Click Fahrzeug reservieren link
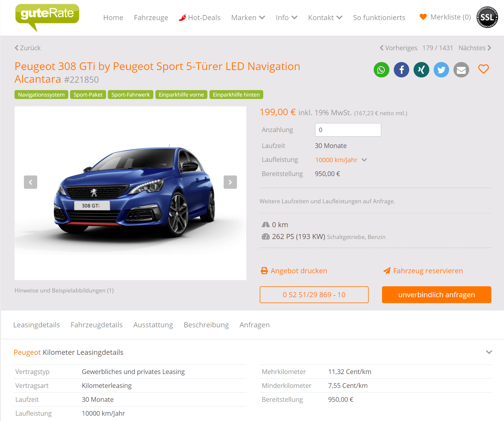504x421 pixels. [x=428, y=271]
